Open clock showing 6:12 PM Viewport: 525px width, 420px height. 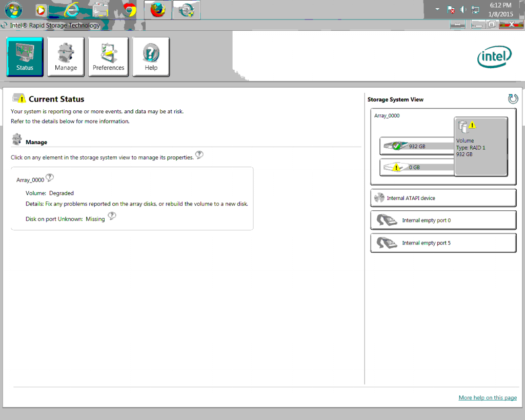500,10
